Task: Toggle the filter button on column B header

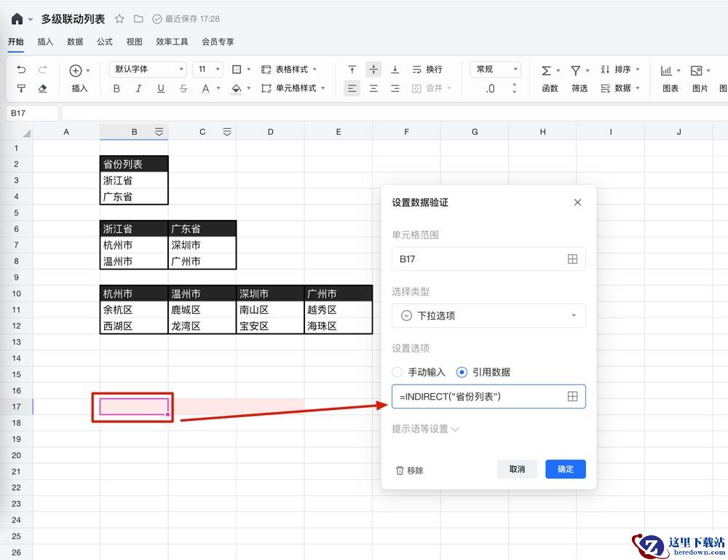Action: click(159, 132)
